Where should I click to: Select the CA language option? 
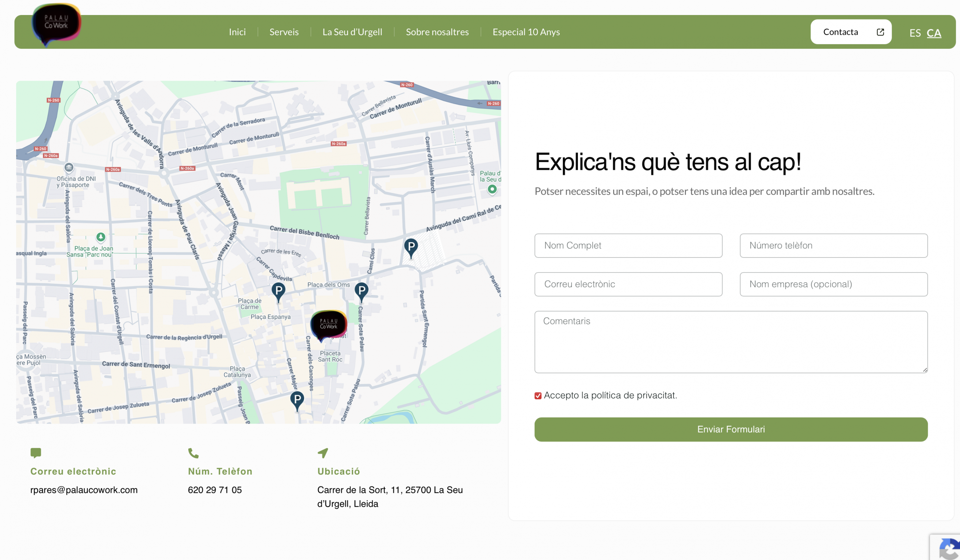pyautogui.click(x=934, y=33)
